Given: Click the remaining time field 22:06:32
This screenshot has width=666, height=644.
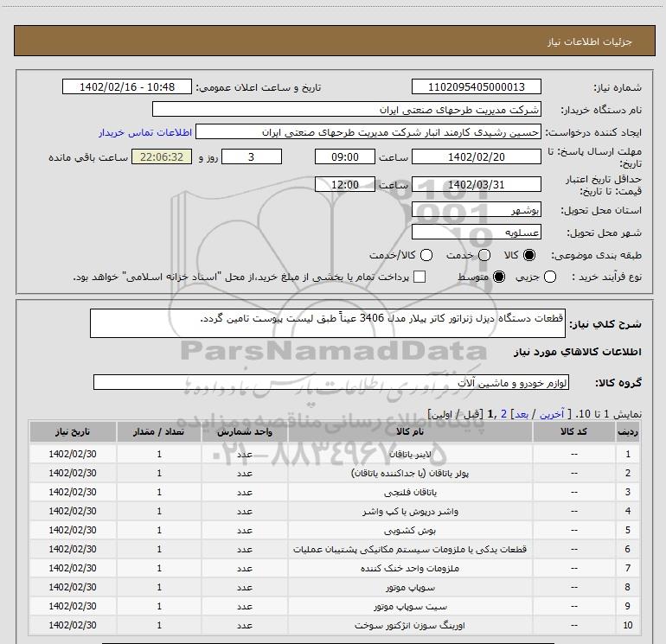Looking at the screenshot, I should click(x=162, y=156).
